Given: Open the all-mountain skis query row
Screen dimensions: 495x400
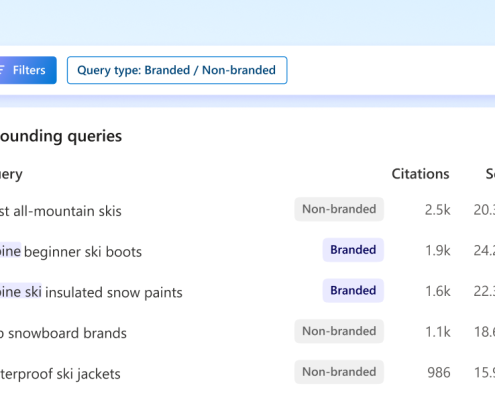Looking at the screenshot, I should [x=61, y=211].
